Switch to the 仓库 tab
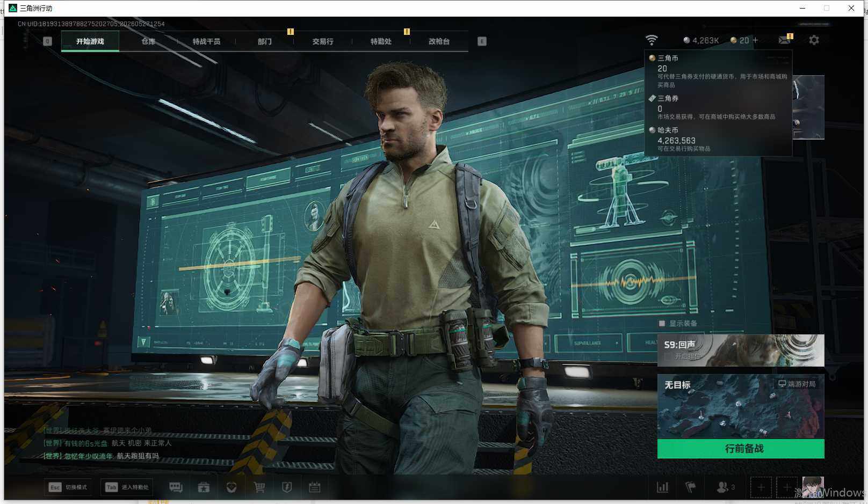 (148, 41)
